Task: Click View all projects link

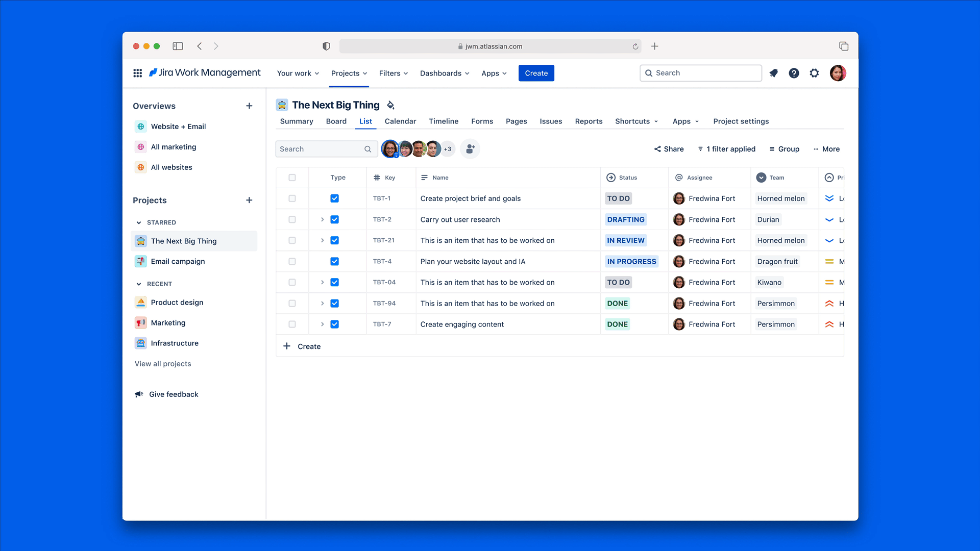Action: coord(163,363)
